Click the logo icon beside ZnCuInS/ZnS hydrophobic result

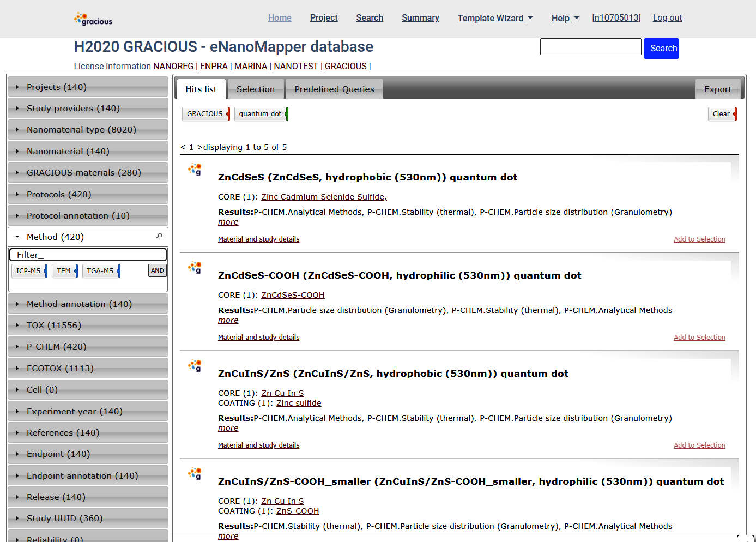click(195, 366)
